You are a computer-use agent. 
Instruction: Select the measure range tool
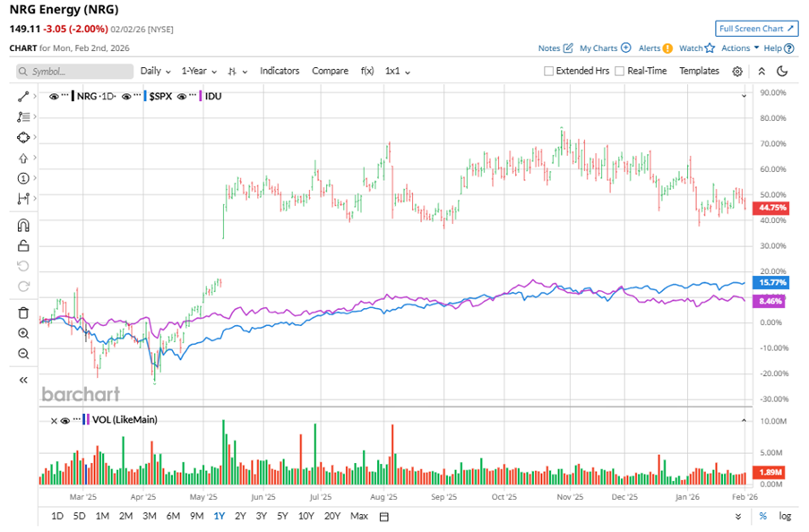click(x=23, y=199)
